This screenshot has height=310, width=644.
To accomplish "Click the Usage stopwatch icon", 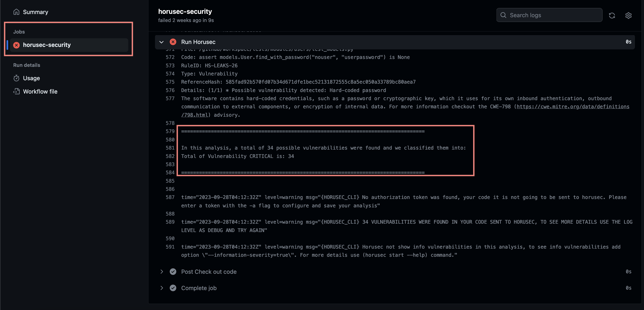I will tap(16, 78).
